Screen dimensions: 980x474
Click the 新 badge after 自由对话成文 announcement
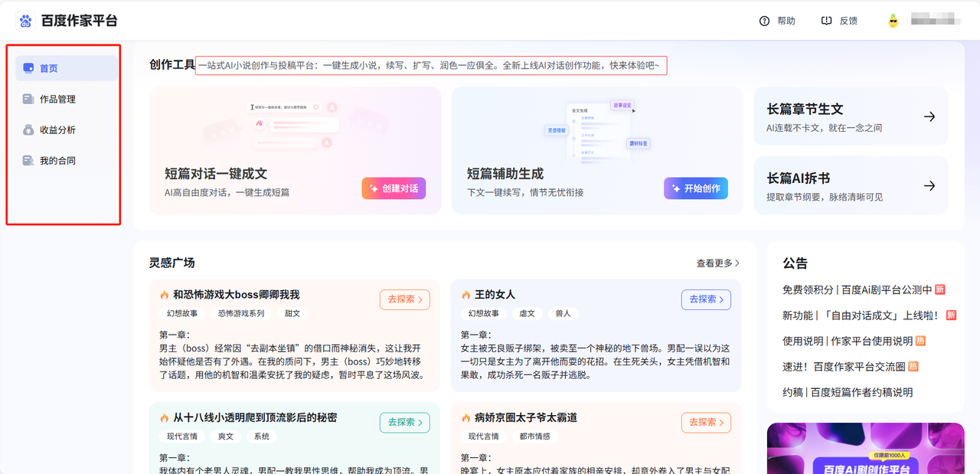[x=952, y=315]
